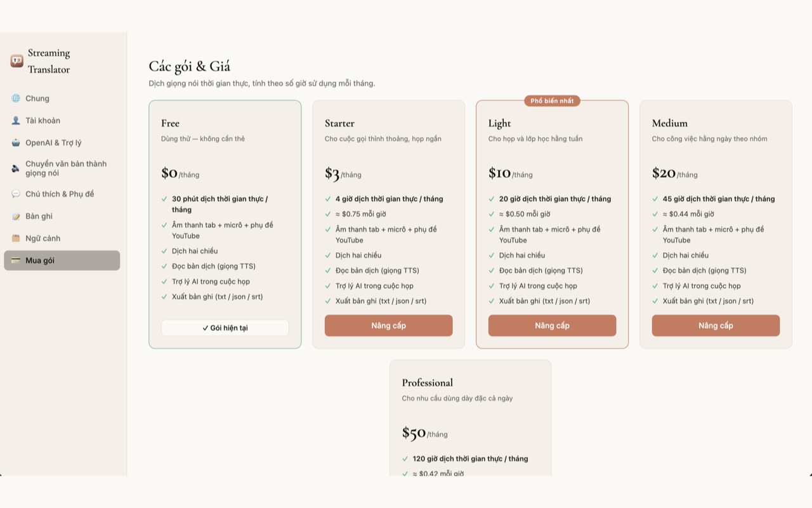Screen dimensions: 812x508
Task: Upgrade to the Starter plan
Action: tap(389, 326)
